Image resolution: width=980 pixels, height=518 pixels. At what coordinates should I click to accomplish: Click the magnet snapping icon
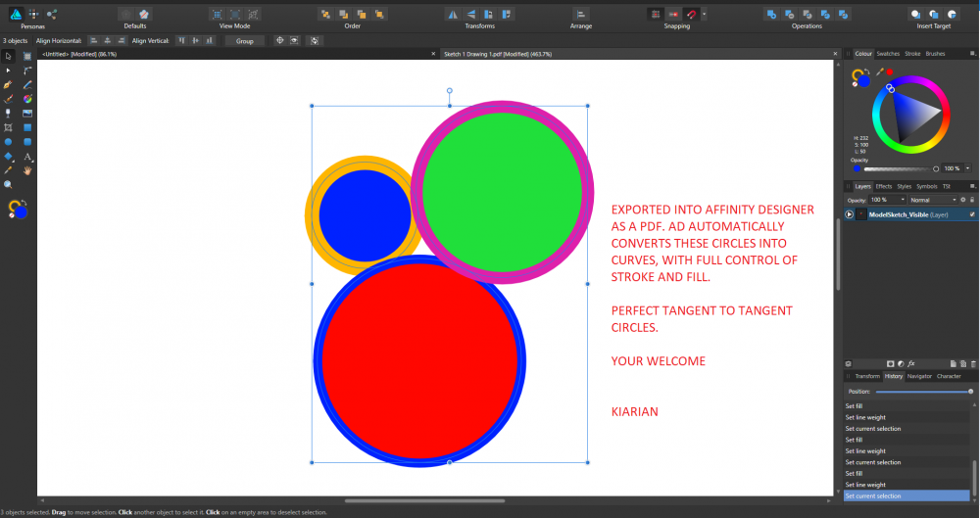(x=691, y=15)
